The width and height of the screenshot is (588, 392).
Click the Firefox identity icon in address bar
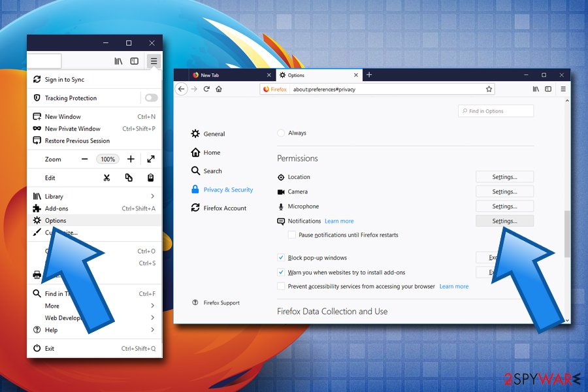275,90
